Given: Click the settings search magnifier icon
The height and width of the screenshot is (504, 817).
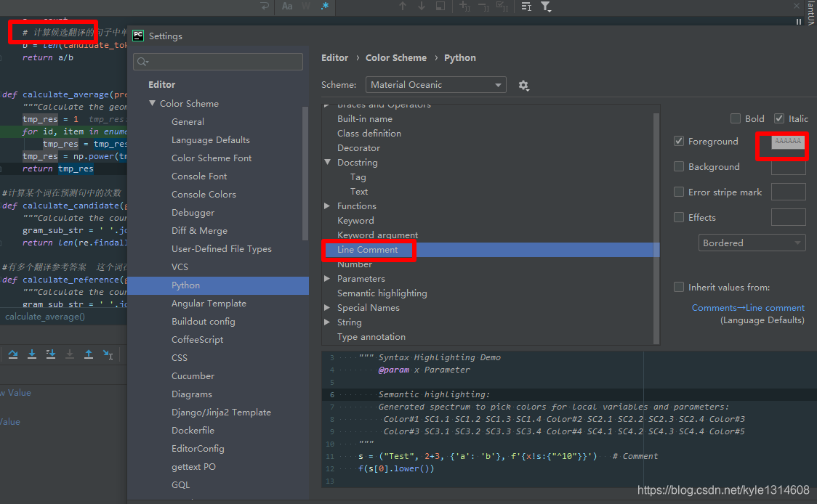Looking at the screenshot, I should coord(142,62).
